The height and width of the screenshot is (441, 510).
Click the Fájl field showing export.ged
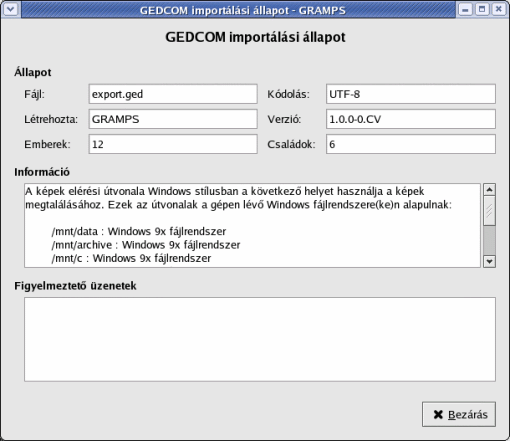coord(173,94)
